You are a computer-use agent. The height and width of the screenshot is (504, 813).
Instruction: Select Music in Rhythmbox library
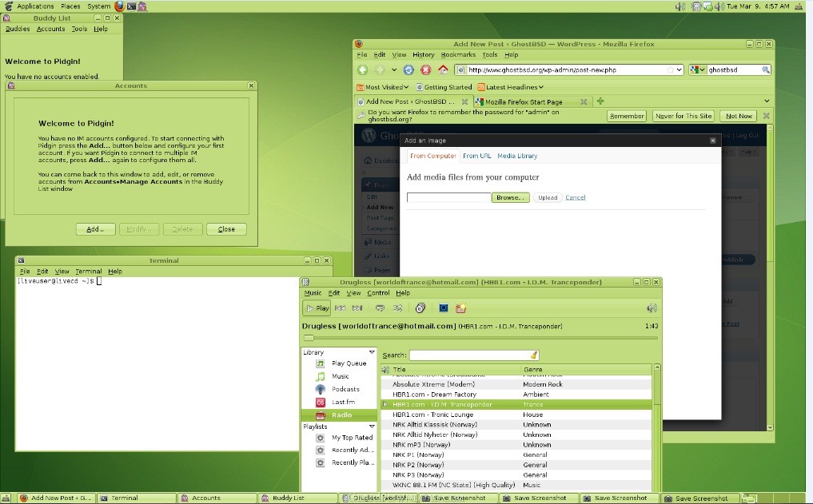pos(340,376)
